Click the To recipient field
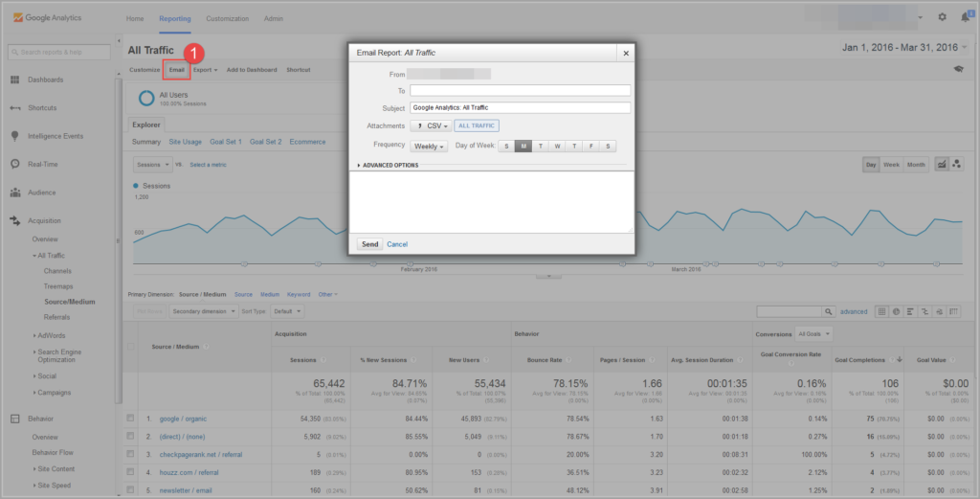 coord(520,91)
